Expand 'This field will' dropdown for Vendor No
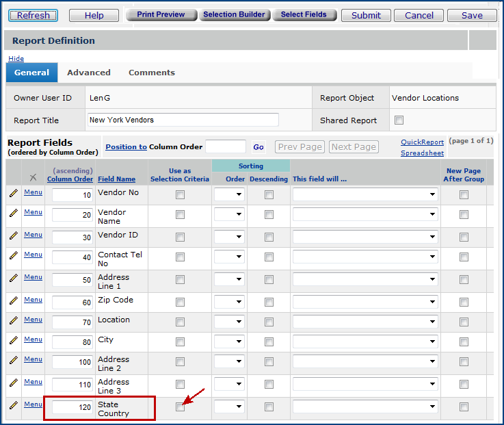This screenshot has width=504, height=425. click(365, 195)
